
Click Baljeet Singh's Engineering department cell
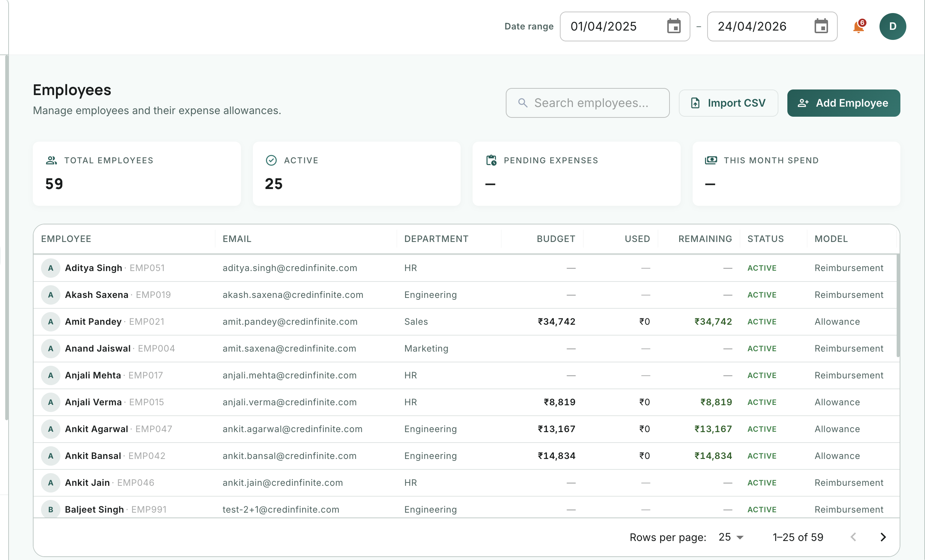430,509
